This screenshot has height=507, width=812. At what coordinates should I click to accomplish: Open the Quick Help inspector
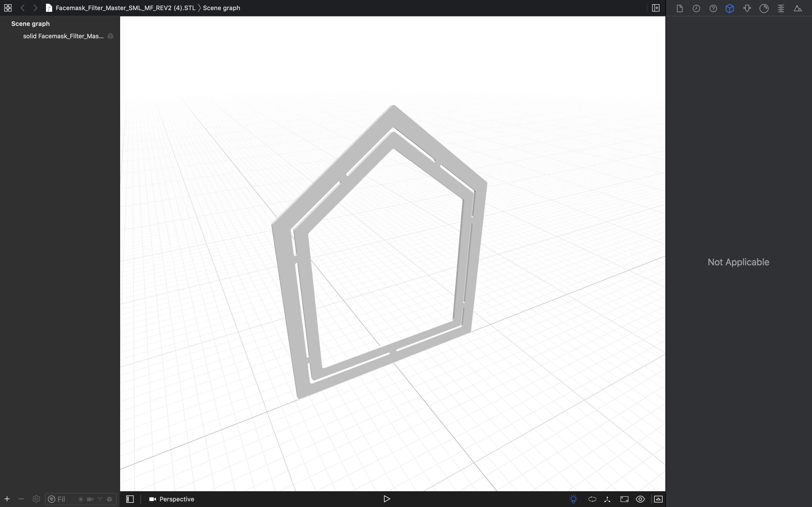coord(713,8)
